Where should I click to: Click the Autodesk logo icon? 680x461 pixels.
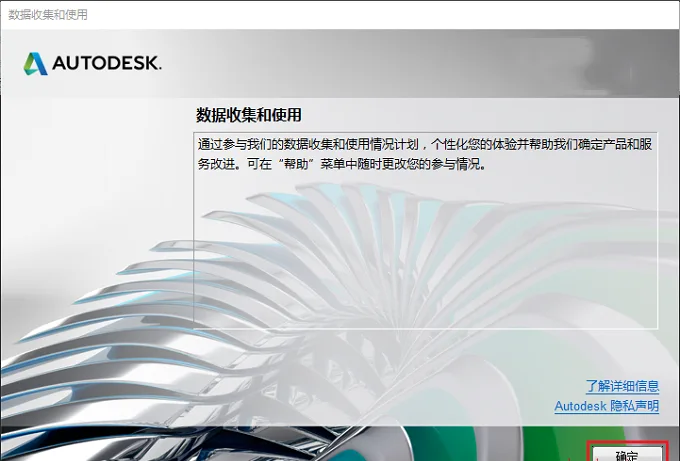[x=35, y=64]
